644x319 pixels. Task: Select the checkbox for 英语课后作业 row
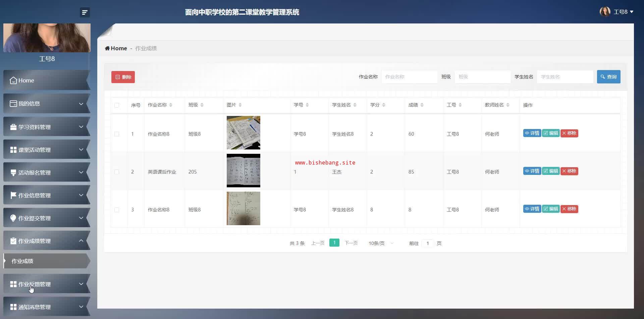click(x=117, y=172)
